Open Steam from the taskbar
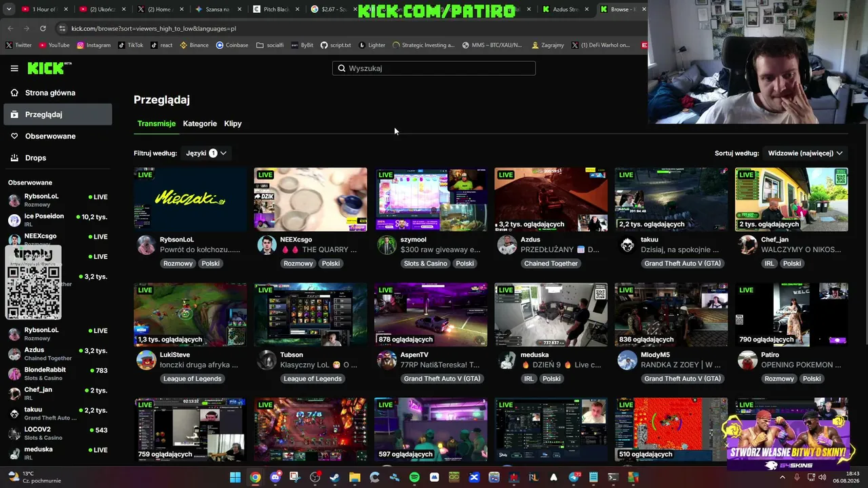868x488 pixels. pyautogui.click(x=334, y=477)
